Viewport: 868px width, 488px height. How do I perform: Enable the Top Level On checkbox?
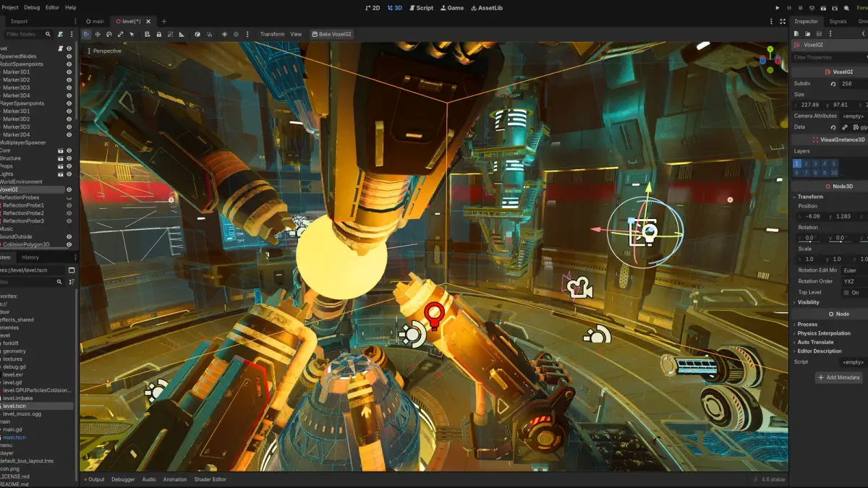click(846, 292)
